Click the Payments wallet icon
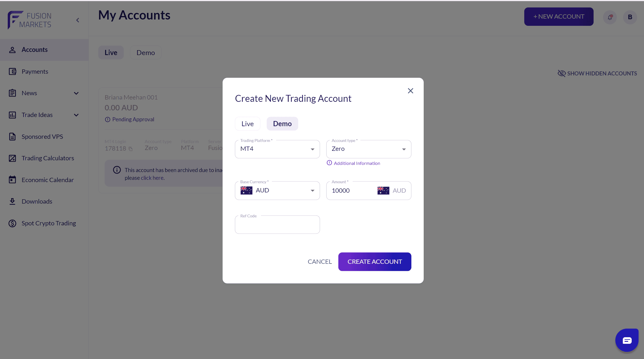Viewport: 644px width, 359px height. pyautogui.click(x=12, y=71)
